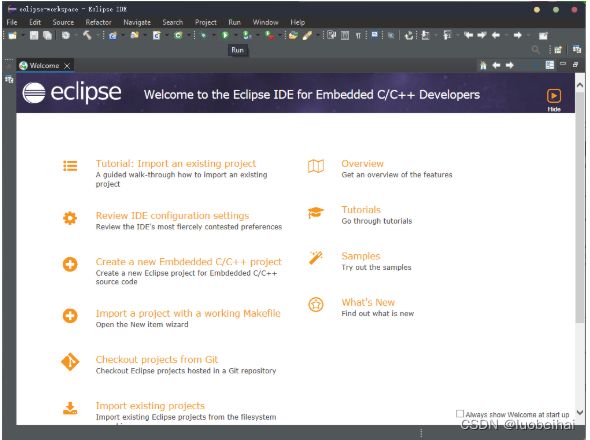590x440 pixels.
Task: Click the Build All gear icon
Action: click(66, 36)
